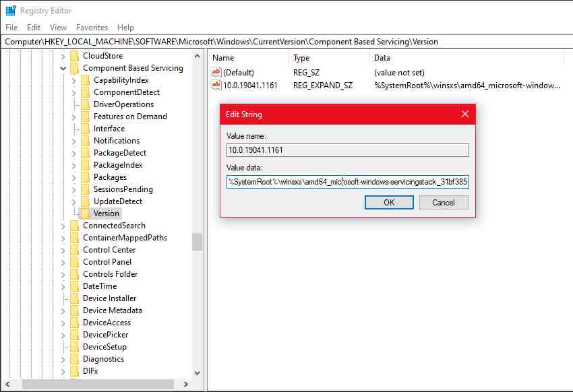Click the tree scrollbar down arrow
Viewport: 573px width, 392px height.
click(198, 372)
